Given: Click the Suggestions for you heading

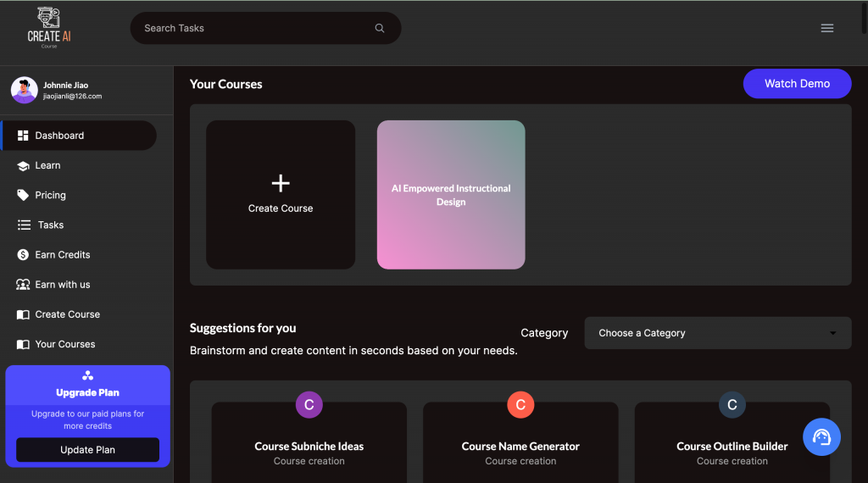Looking at the screenshot, I should coord(243,328).
